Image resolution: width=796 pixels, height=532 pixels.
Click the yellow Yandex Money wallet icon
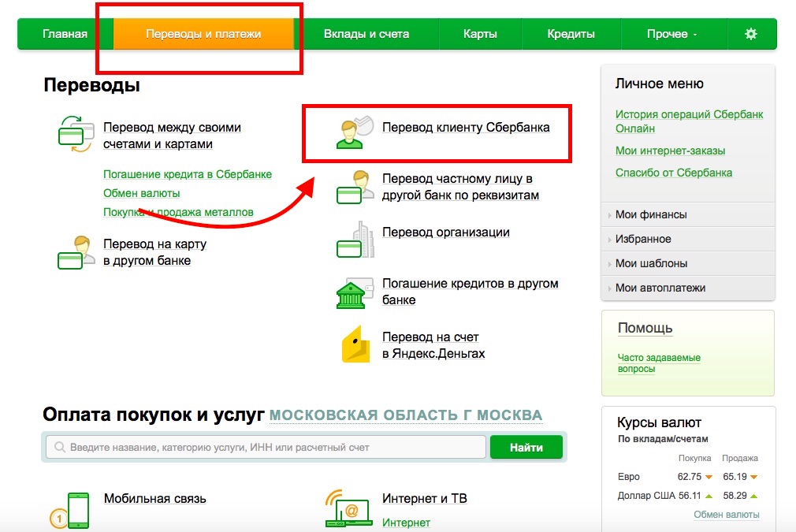pos(355,344)
